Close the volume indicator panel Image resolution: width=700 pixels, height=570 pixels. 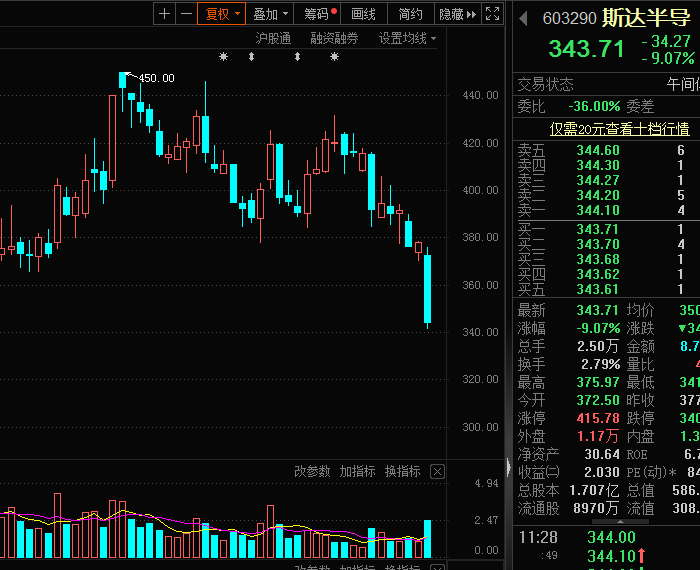437,471
